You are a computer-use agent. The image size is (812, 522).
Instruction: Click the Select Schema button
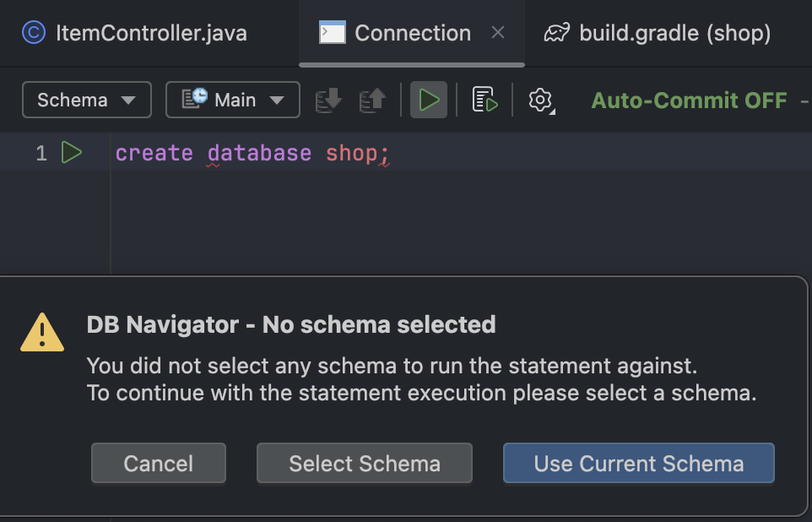pos(364,464)
